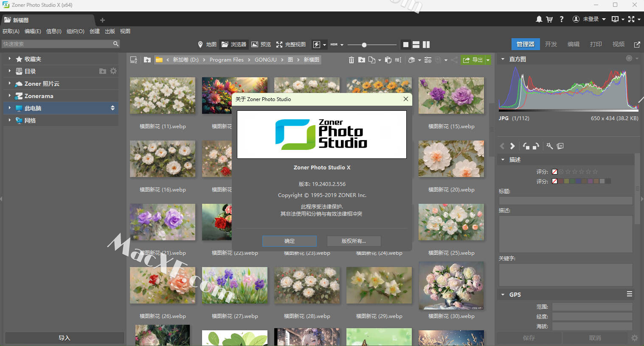Expand the 收藏夹 tree node
This screenshot has height=346, width=644.
(9, 59)
